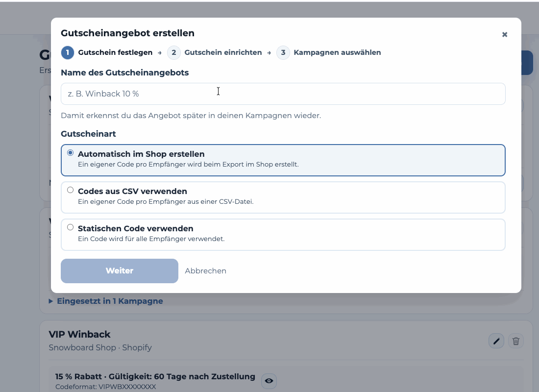Select step 3 Kampagnen auswählen
This screenshot has height=392, width=539.
coord(329,52)
